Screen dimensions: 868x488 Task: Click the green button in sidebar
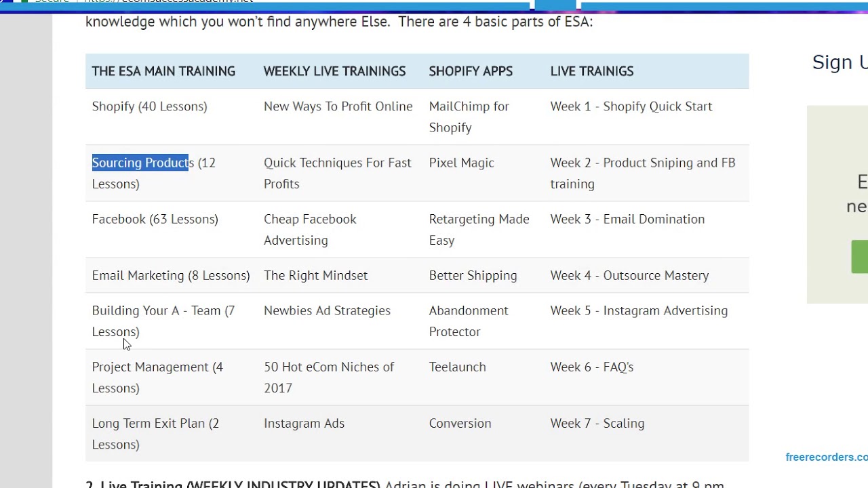pyautogui.click(x=860, y=257)
